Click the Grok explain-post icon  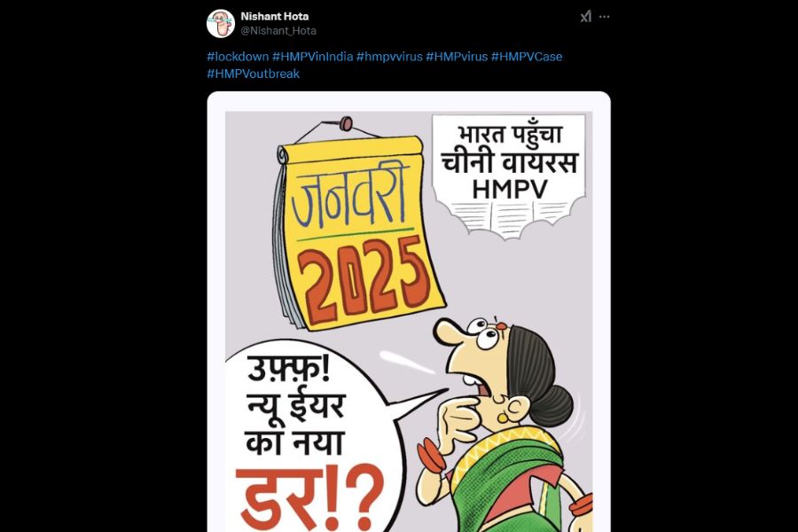(x=586, y=17)
